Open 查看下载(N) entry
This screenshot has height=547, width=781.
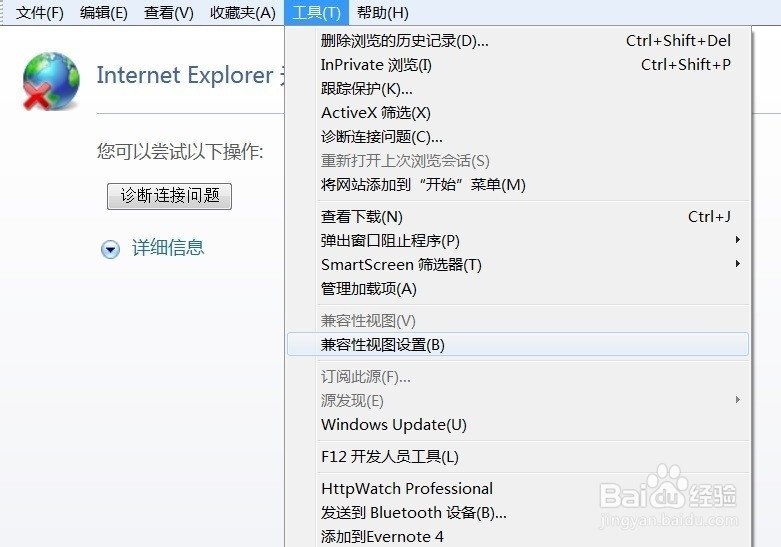pos(518,217)
